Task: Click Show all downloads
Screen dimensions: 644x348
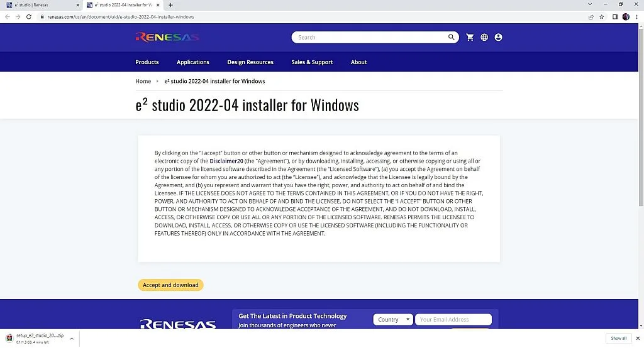Action: tap(619, 338)
